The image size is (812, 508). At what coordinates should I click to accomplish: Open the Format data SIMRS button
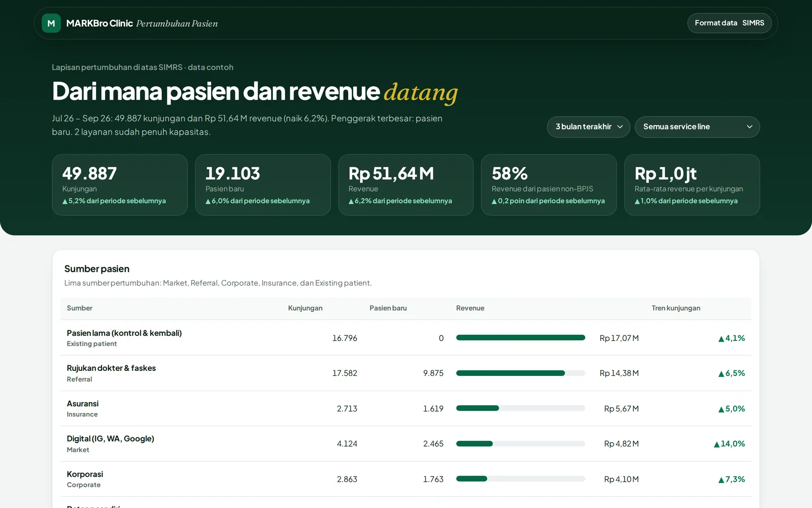(x=729, y=23)
